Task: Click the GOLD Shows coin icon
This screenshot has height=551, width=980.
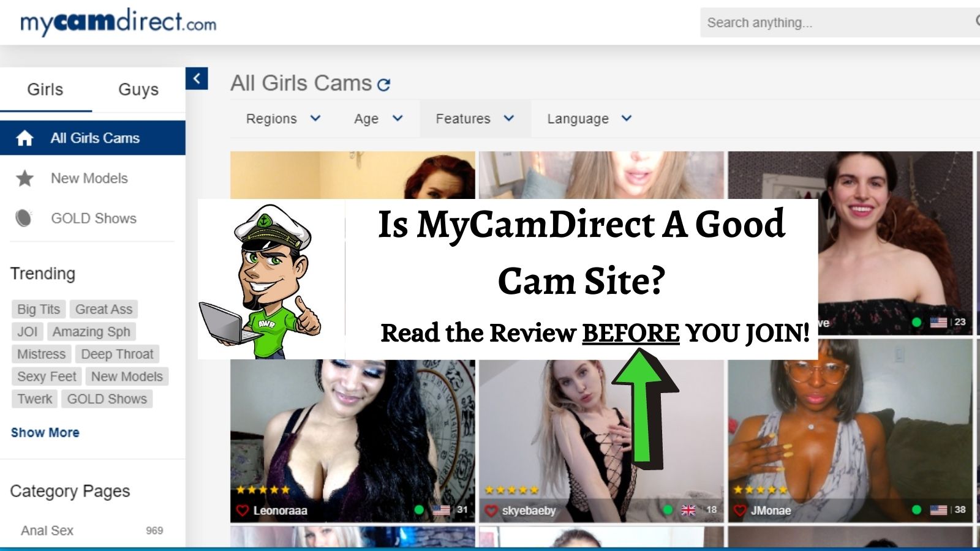Action: pos(24,218)
